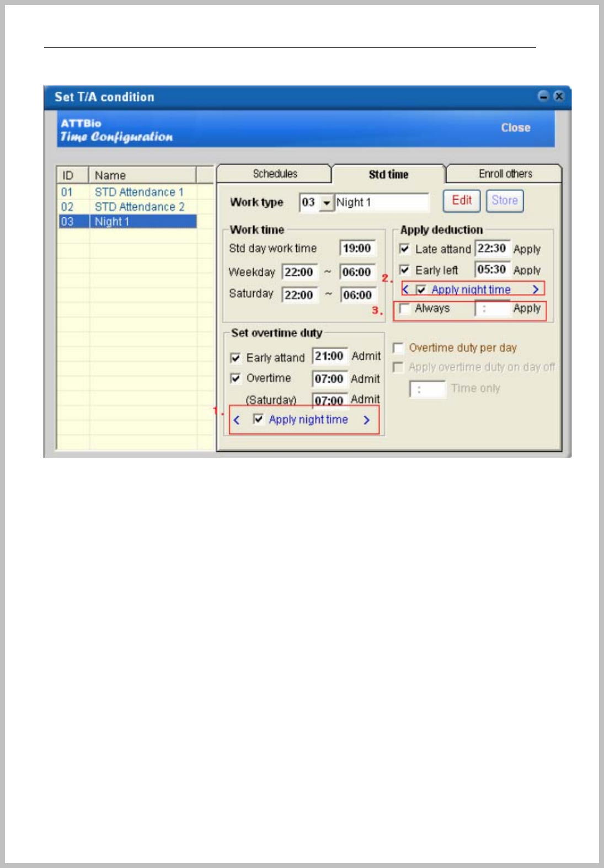Toggle the Late attand checkbox
Image resolution: width=604 pixels, height=868 pixels.
(404, 249)
